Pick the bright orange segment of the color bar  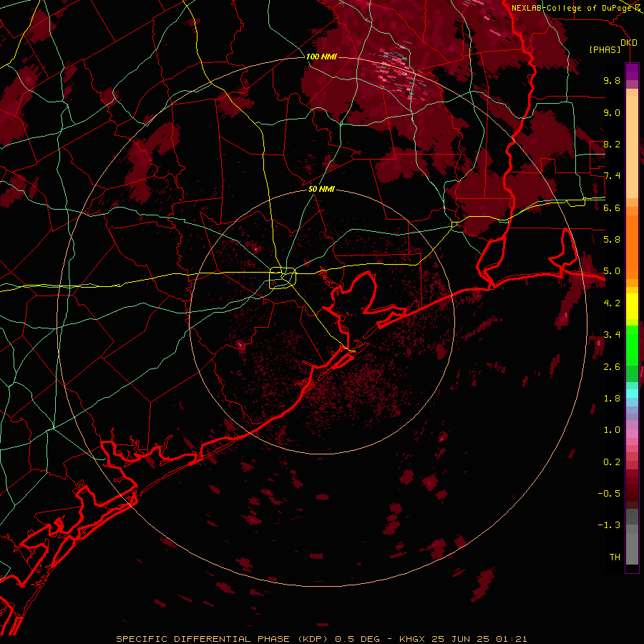[x=632, y=246]
